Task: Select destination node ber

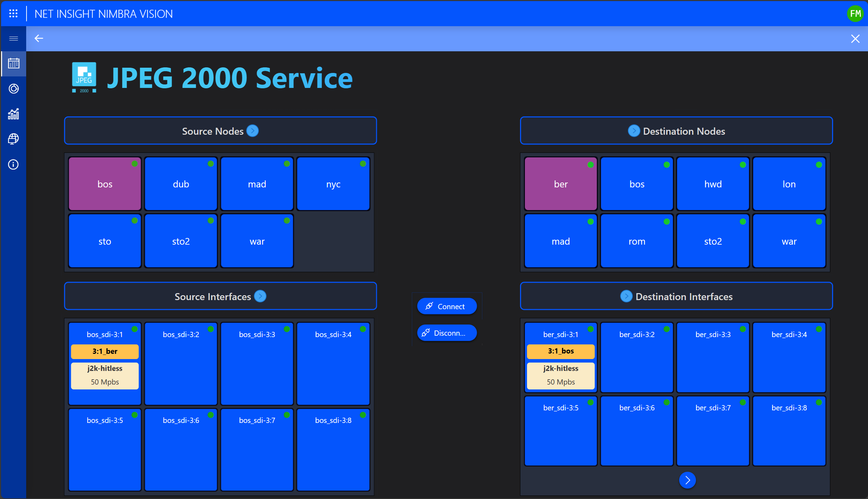Action: click(x=561, y=184)
